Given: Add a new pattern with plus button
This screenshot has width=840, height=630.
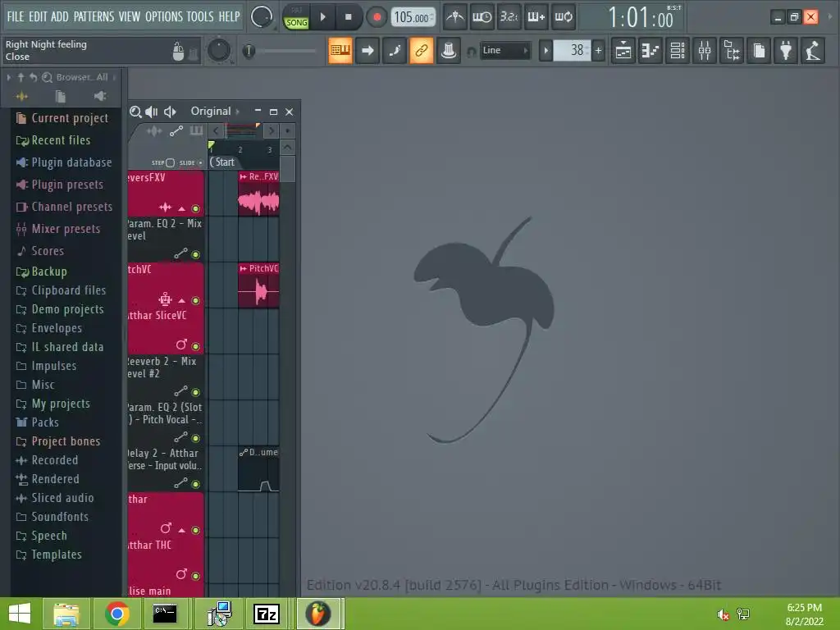Looking at the screenshot, I should click(598, 51).
